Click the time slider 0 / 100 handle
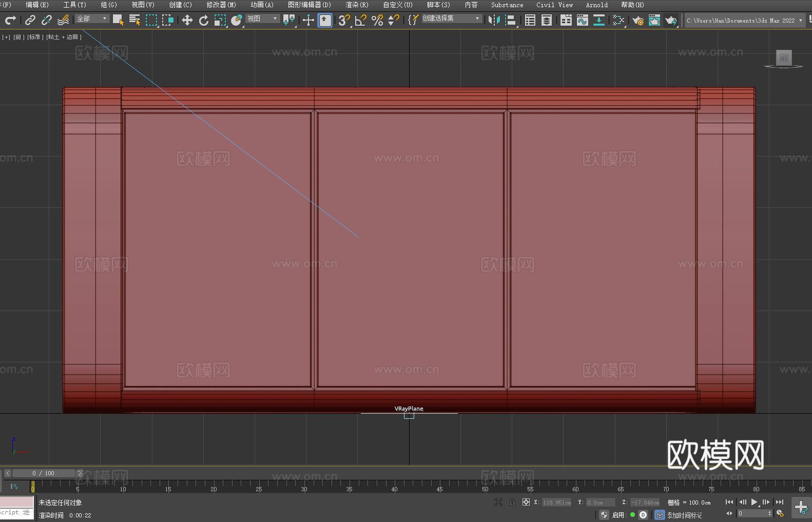Image resolution: width=812 pixels, height=522 pixels. coord(44,473)
